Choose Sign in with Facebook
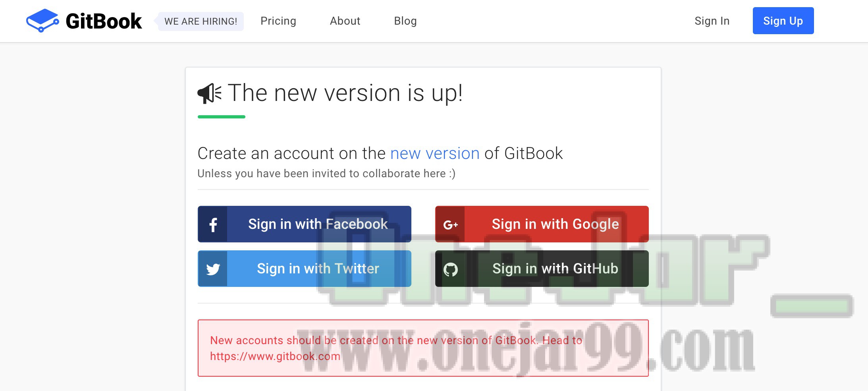 (x=305, y=224)
